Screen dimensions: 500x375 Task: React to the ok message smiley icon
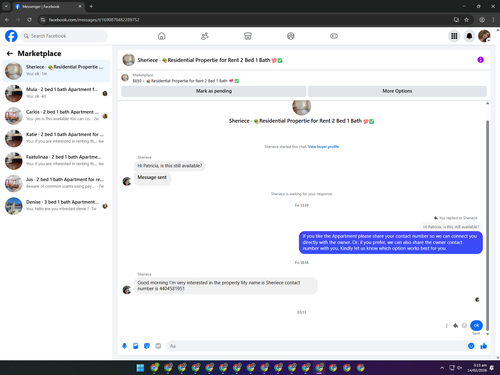point(464,325)
